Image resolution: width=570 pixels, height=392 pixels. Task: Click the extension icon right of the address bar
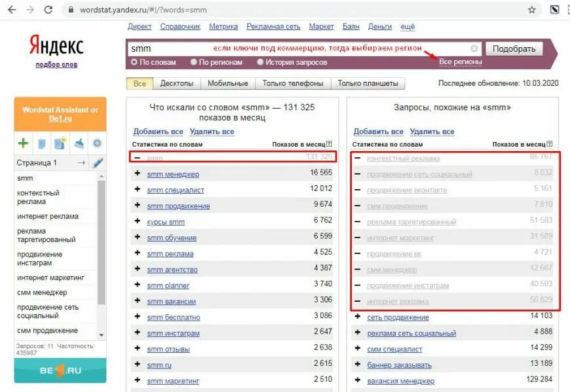tap(554, 10)
